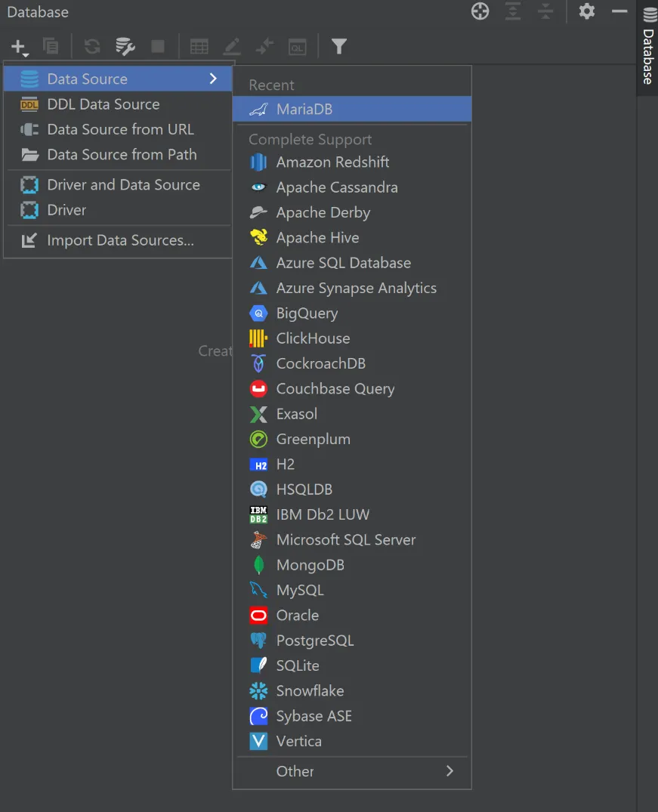Click the Refresh data sources icon
658x812 pixels.
pyautogui.click(x=91, y=46)
